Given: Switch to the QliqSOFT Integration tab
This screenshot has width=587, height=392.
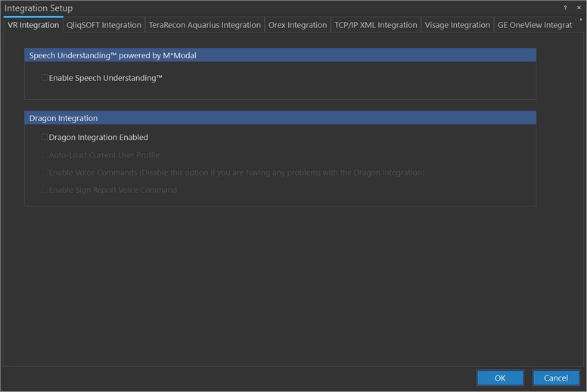Looking at the screenshot, I should click(104, 25).
